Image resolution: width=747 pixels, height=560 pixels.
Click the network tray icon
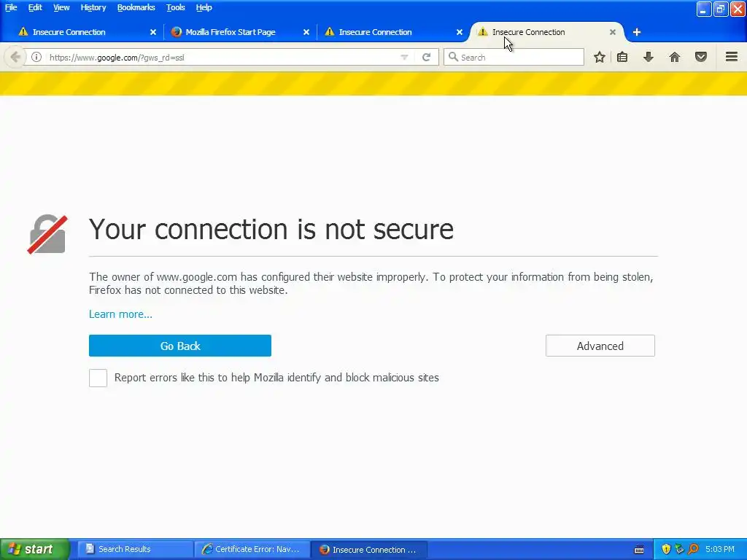[679, 549]
